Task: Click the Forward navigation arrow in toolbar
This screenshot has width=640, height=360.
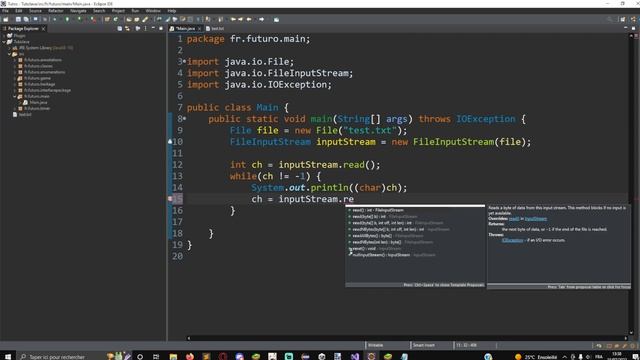Action: pyautogui.click(x=261, y=19)
